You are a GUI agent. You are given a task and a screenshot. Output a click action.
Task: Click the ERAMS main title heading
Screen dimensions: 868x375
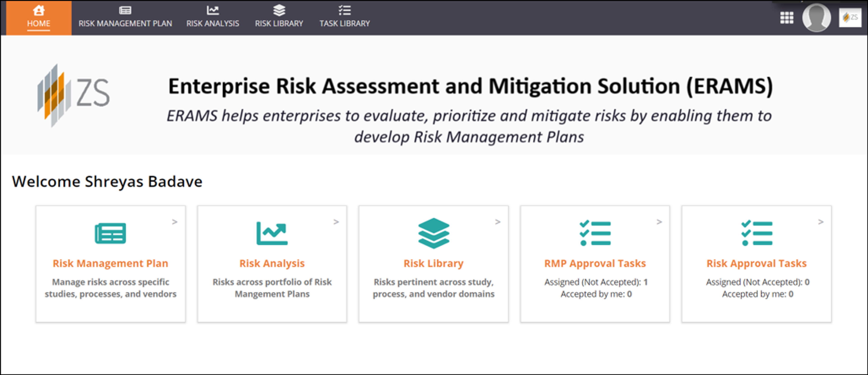[470, 86]
